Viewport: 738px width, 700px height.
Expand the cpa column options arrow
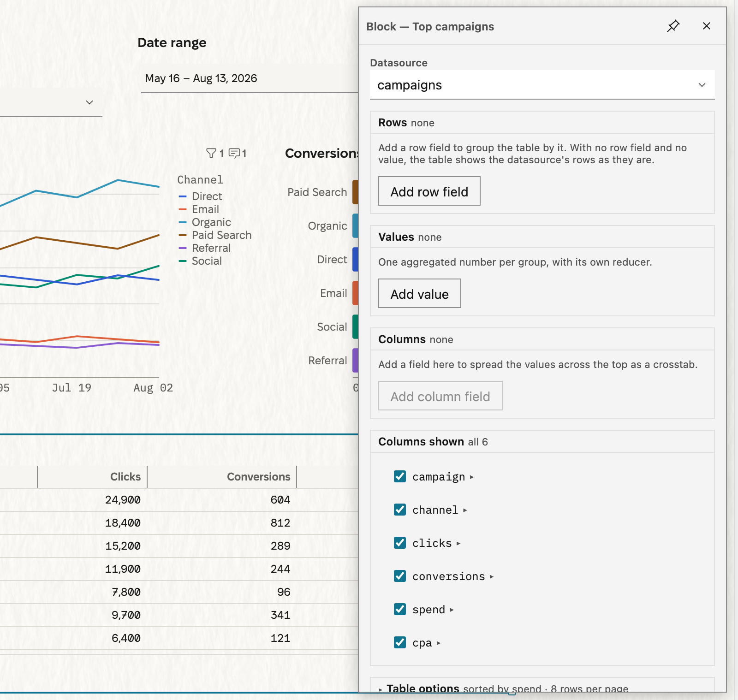tap(439, 643)
